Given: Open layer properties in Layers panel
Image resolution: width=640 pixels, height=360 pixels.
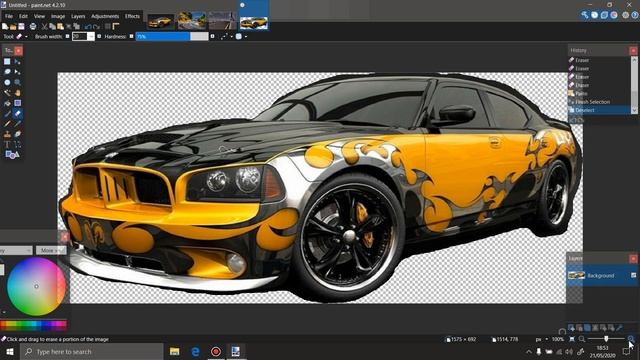Looking at the screenshot, I should (620, 328).
